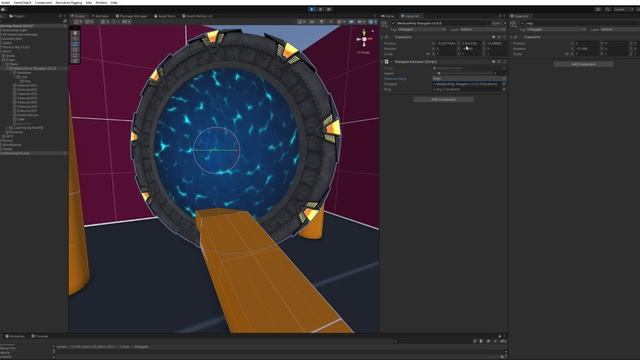Toggle the Persp projection label under gizmo

(x=364, y=53)
